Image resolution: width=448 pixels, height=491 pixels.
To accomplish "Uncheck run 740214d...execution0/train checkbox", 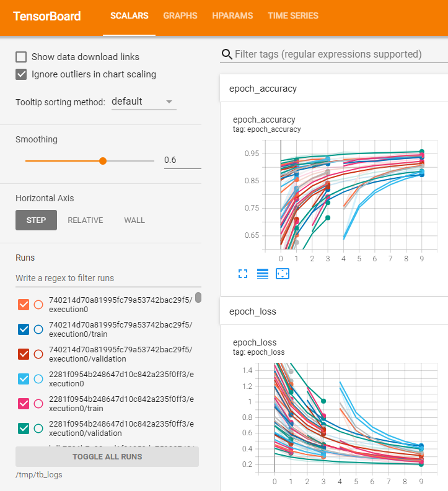I will tap(24, 329).
